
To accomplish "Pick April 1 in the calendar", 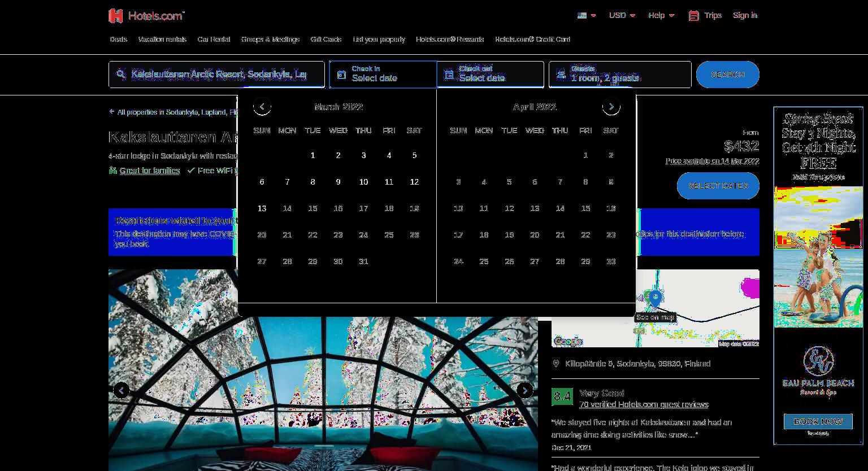I will click(x=585, y=155).
